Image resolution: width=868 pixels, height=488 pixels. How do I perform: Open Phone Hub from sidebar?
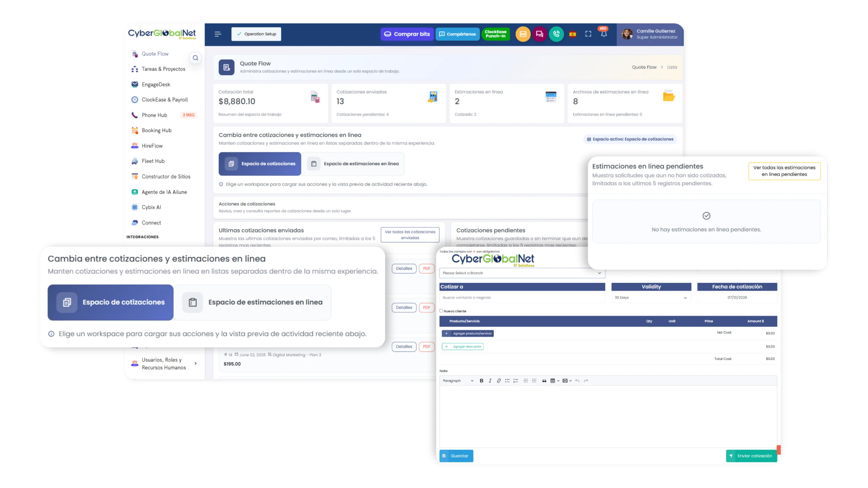coord(154,115)
